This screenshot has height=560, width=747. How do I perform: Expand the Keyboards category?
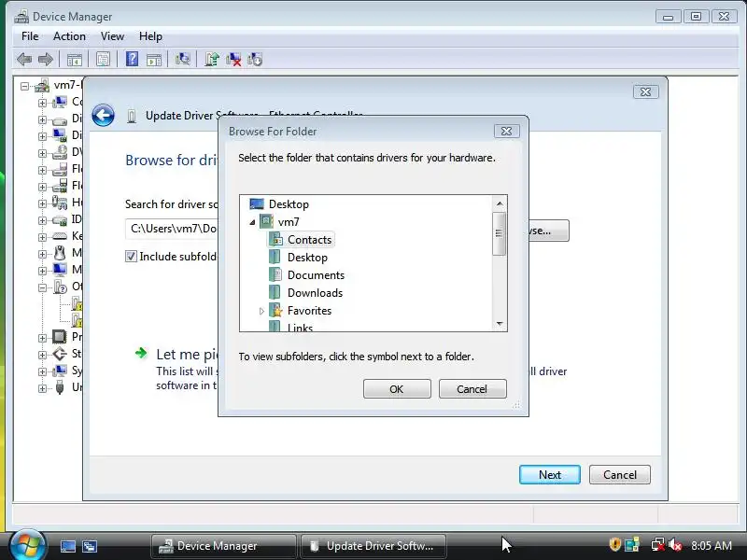coord(42,237)
